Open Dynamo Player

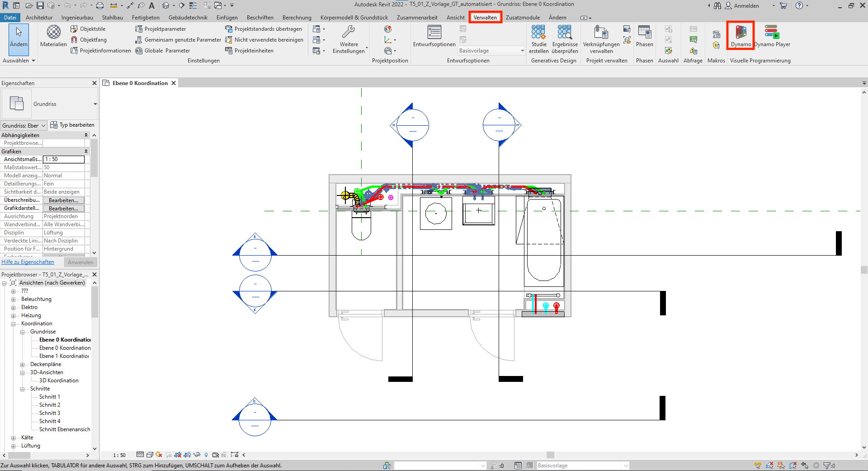[771, 35]
